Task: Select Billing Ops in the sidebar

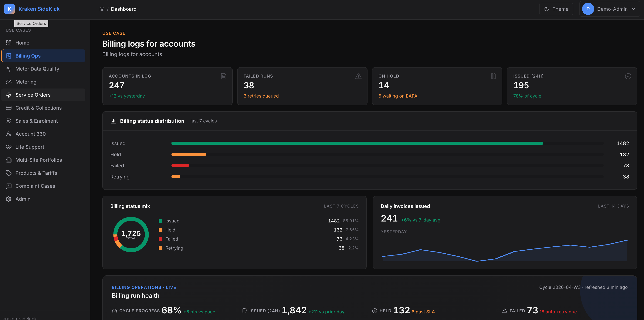Action: [x=43, y=56]
